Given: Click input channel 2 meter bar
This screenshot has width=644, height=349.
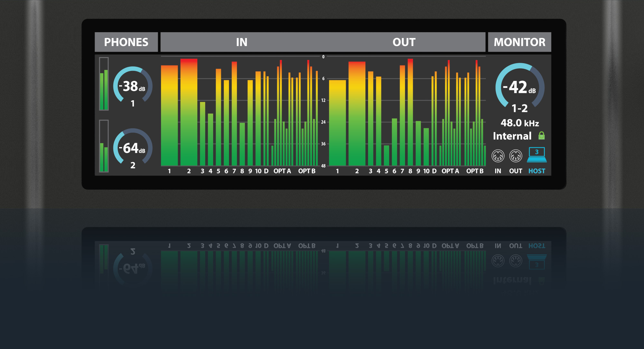Looking at the screenshot, I should click(189, 113).
